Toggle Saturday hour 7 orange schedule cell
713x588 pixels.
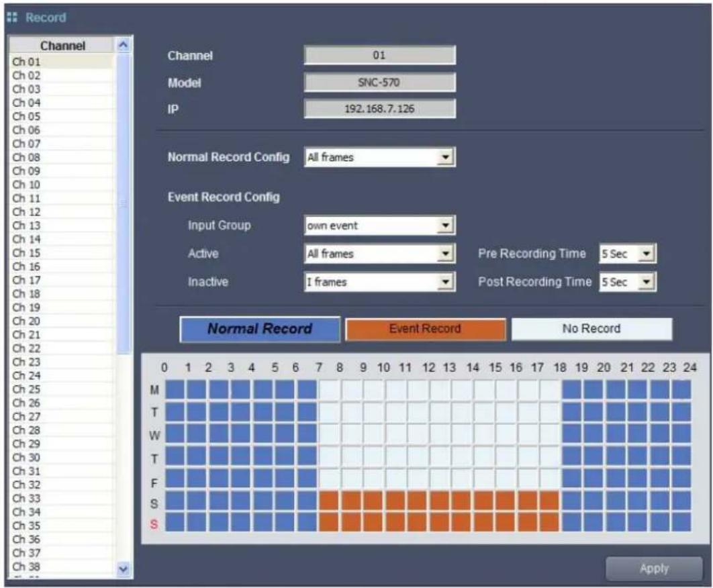pos(329,500)
